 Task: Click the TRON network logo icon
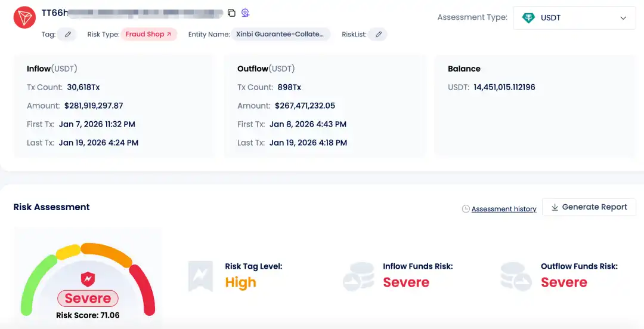[24, 16]
